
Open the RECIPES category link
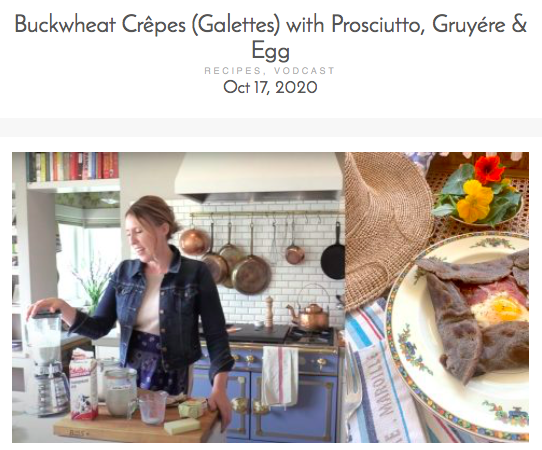pyautogui.click(x=232, y=71)
